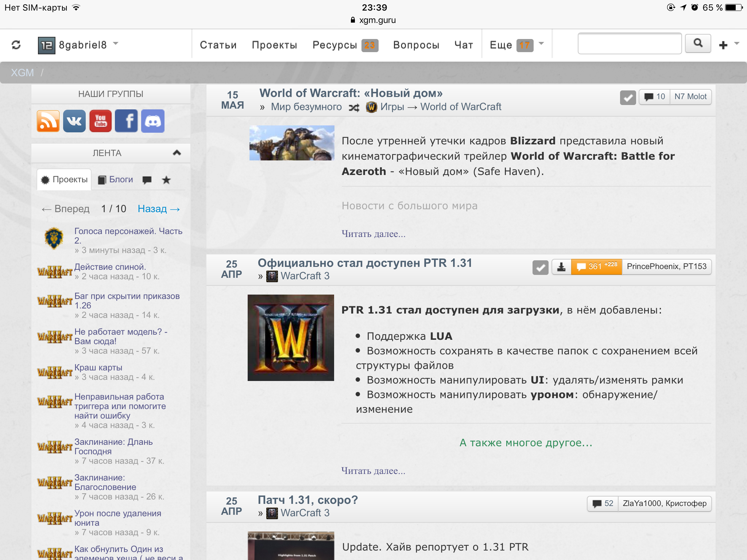Open feed item Не работает модель? - Вам сюда!
747x560 pixels.
[x=121, y=336]
